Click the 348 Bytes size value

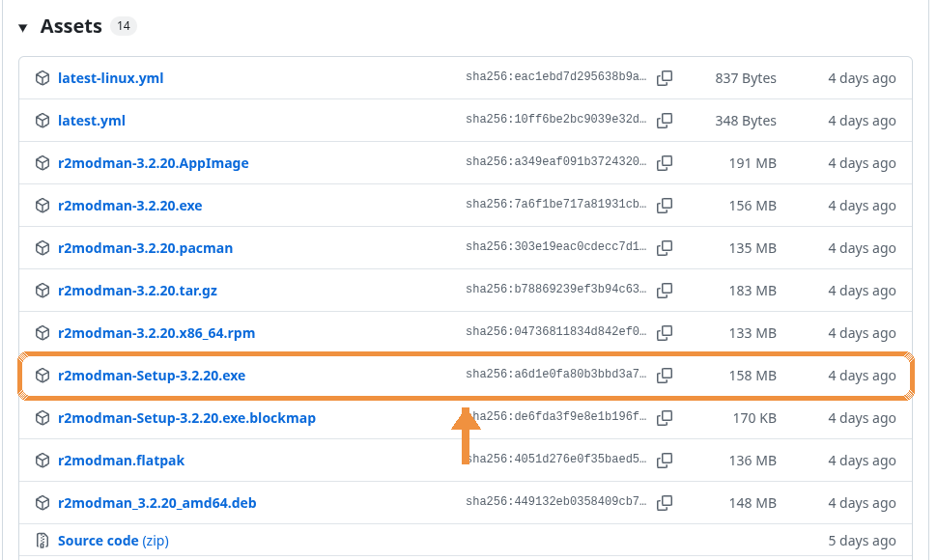746,121
